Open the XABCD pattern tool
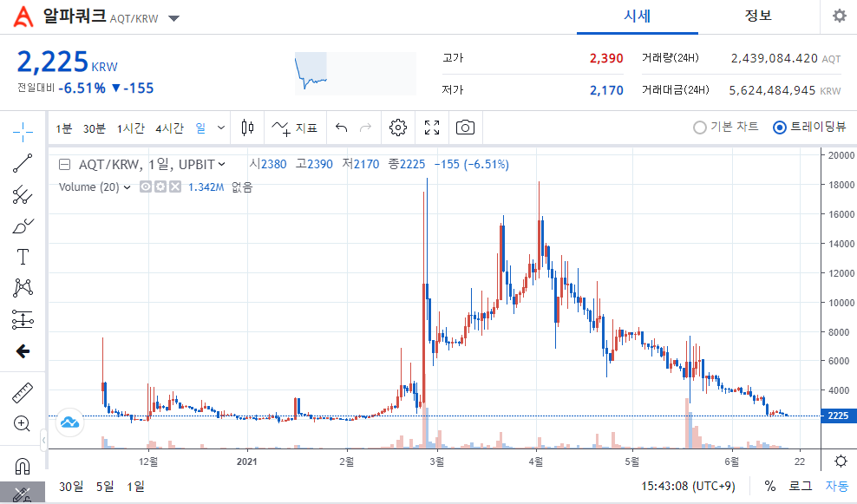The height and width of the screenshot is (504, 857). point(23,287)
